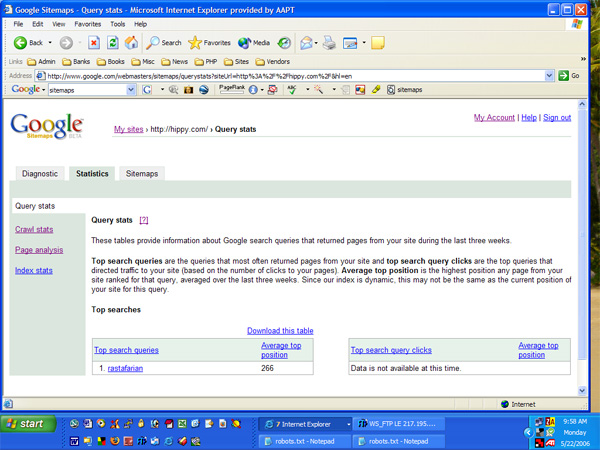Click the AutoLink wand icon

click(318, 90)
